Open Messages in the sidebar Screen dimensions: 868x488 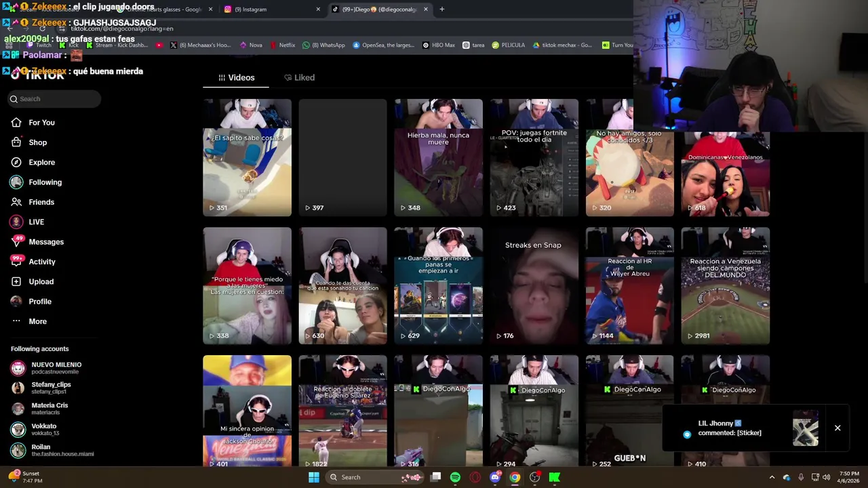37,242
